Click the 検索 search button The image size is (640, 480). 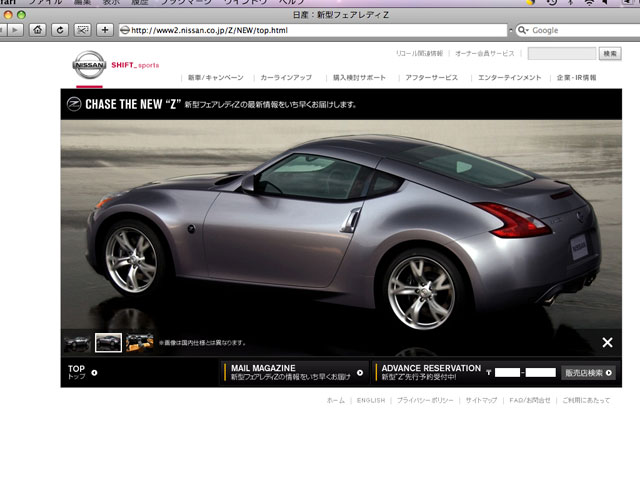[x=610, y=53]
